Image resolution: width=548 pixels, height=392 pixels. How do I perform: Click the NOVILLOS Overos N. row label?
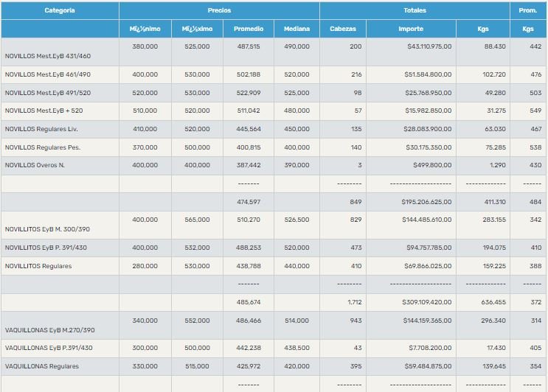[35, 165]
